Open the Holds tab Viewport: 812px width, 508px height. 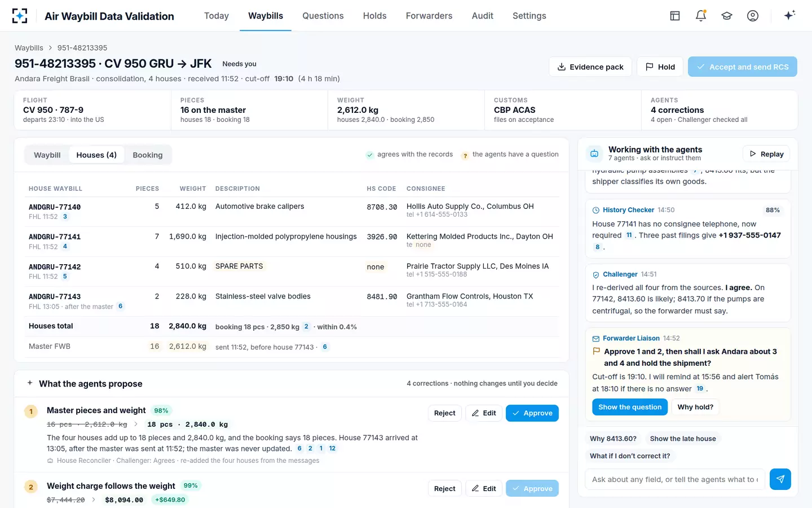(x=375, y=16)
